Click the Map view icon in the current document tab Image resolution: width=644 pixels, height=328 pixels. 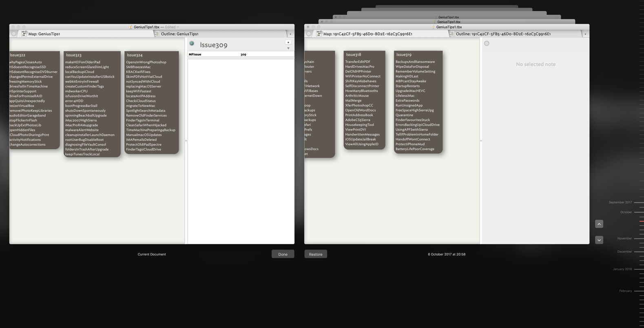[24, 34]
